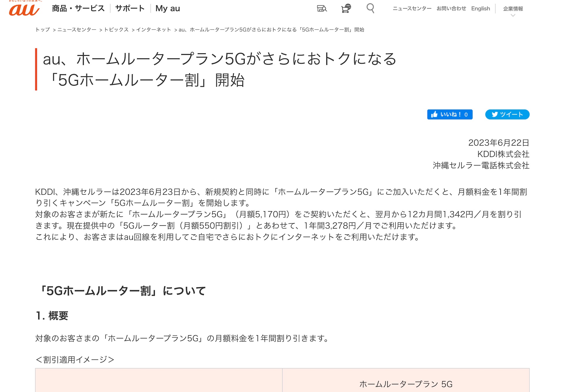Click ニュースセンター in the breadcrumb
This screenshot has height=392, width=564.
(x=77, y=30)
